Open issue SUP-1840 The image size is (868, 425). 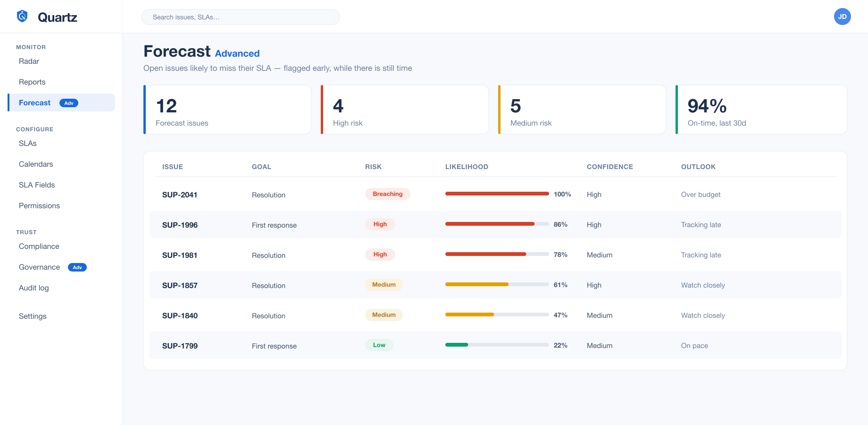(x=180, y=315)
